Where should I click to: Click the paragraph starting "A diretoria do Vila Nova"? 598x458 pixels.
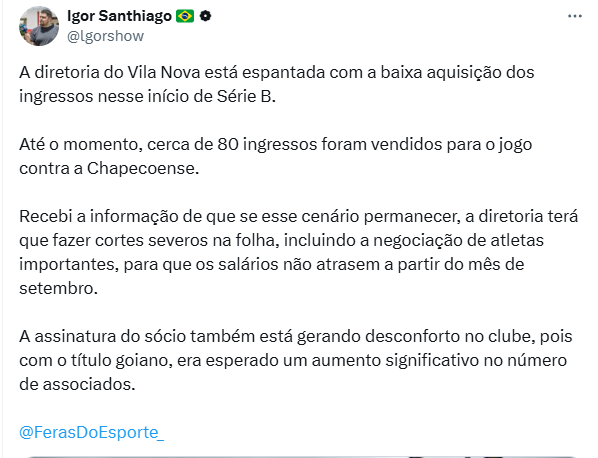click(277, 84)
